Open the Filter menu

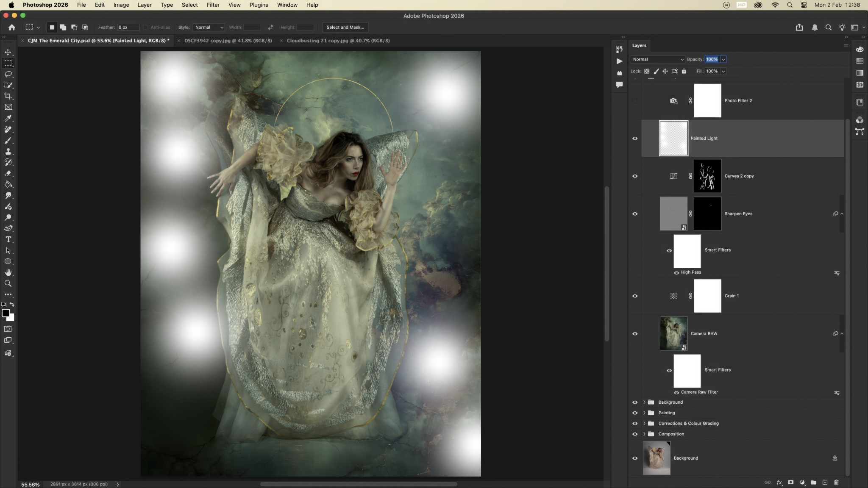(x=213, y=5)
